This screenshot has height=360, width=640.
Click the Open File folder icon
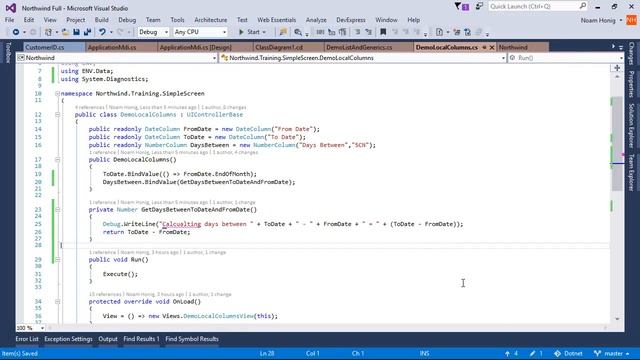pyautogui.click(x=65, y=32)
